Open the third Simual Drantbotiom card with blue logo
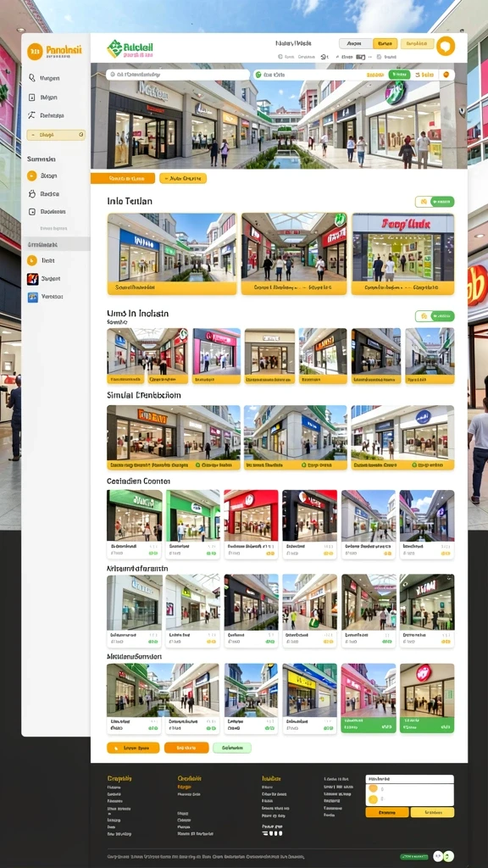 402,437
